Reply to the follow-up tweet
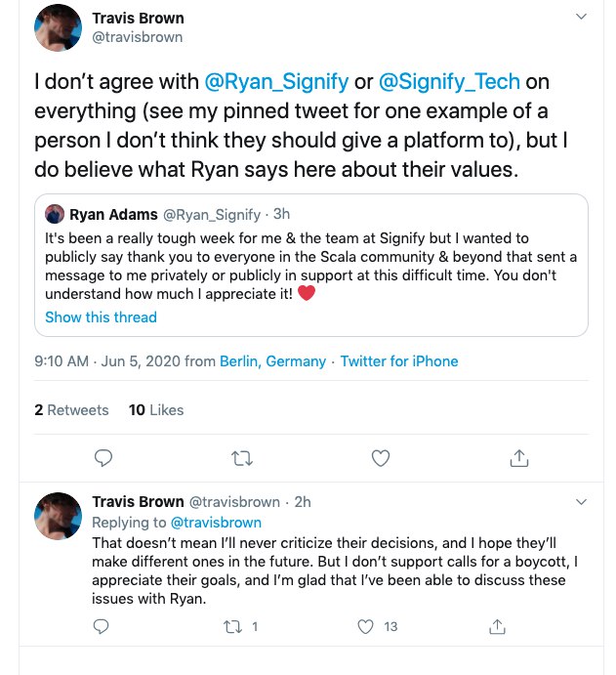The width and height of the screenshot is (616, 675). tap(103, 626)
